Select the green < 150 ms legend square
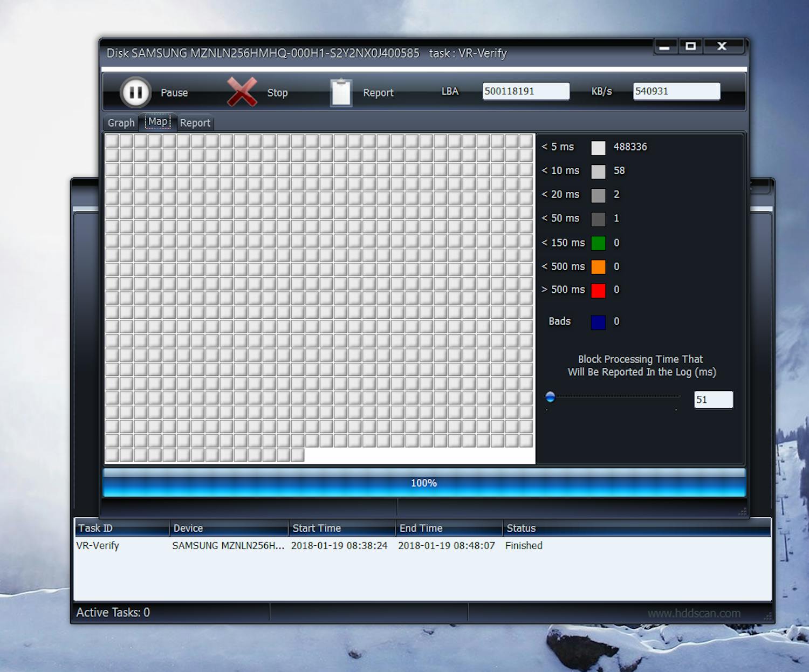 (599, 243)
